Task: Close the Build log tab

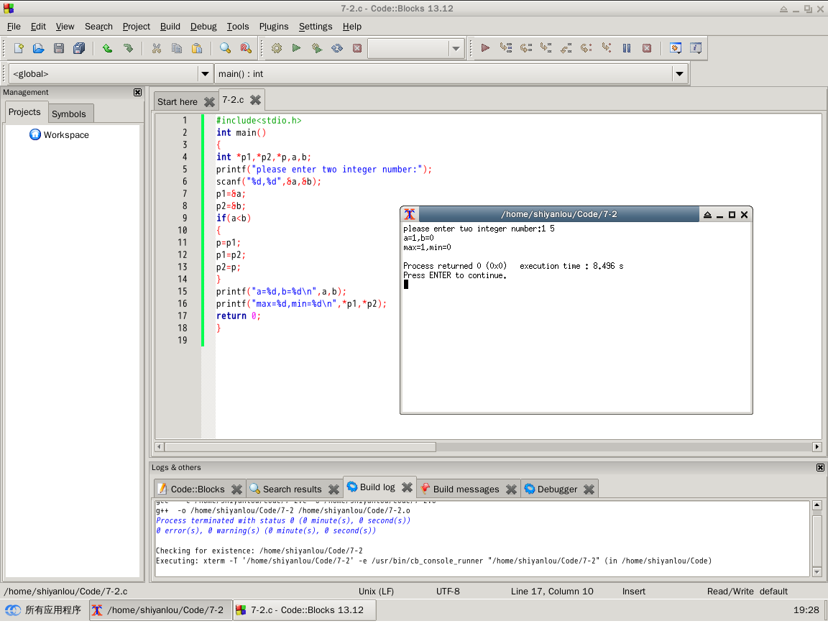Action: [407, 487]
